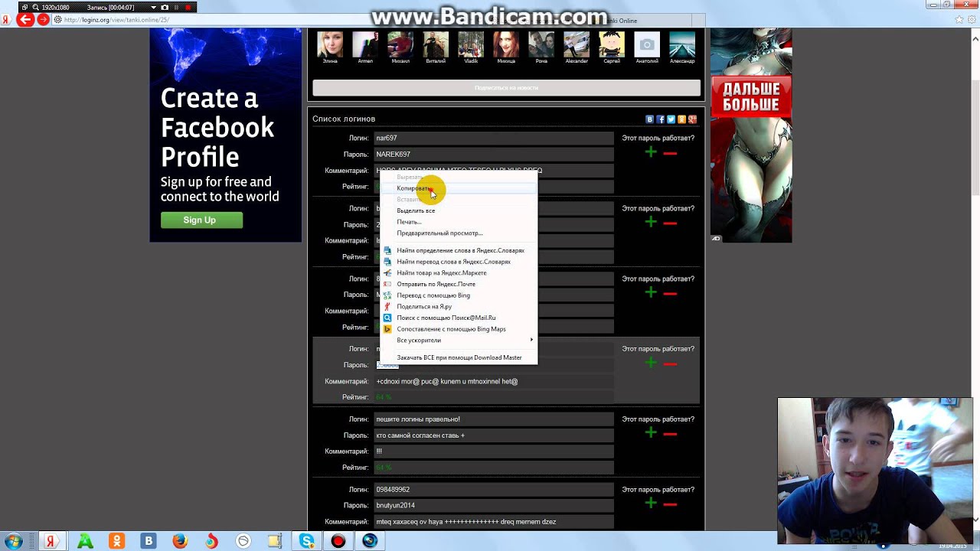Select 'Предварительный просмотр...' menu entry
This screenshot has height=551, width=980.
[x=459, y=233]
